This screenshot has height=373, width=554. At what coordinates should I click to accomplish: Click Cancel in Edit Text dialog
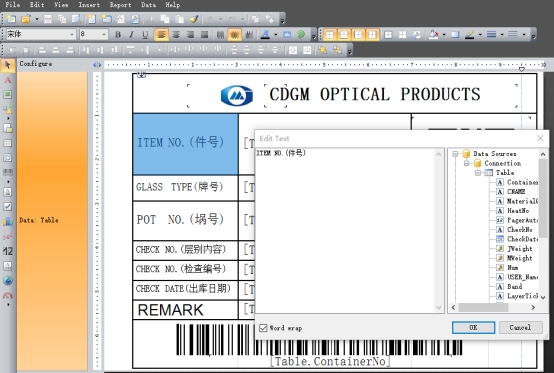point(520,327)
